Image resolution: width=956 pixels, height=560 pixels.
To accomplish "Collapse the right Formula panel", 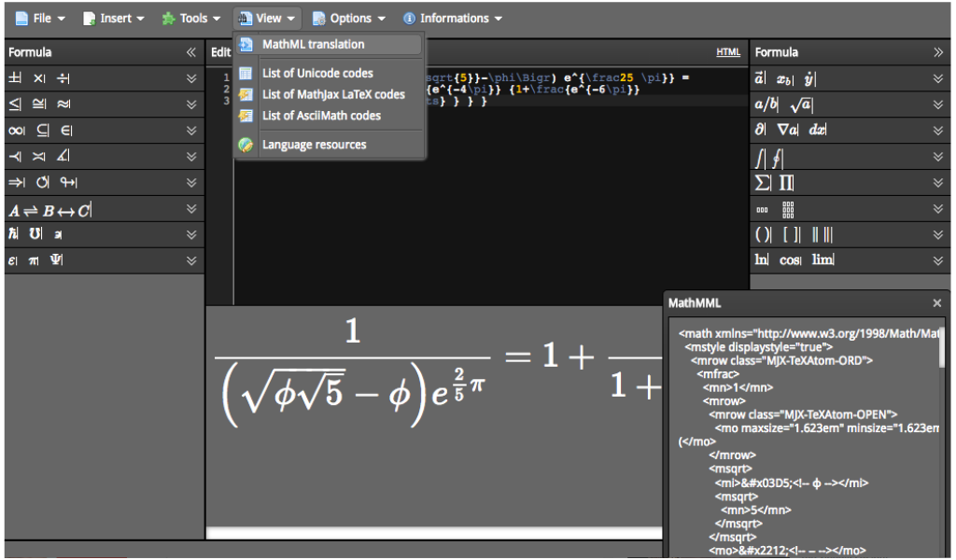I will point(938,52).
